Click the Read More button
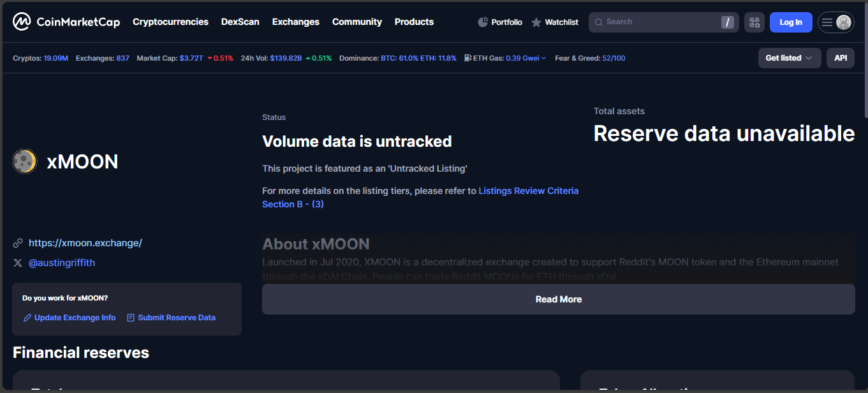Image resolution: width=868 pixels, height=393 pixels. pos(559,299)
